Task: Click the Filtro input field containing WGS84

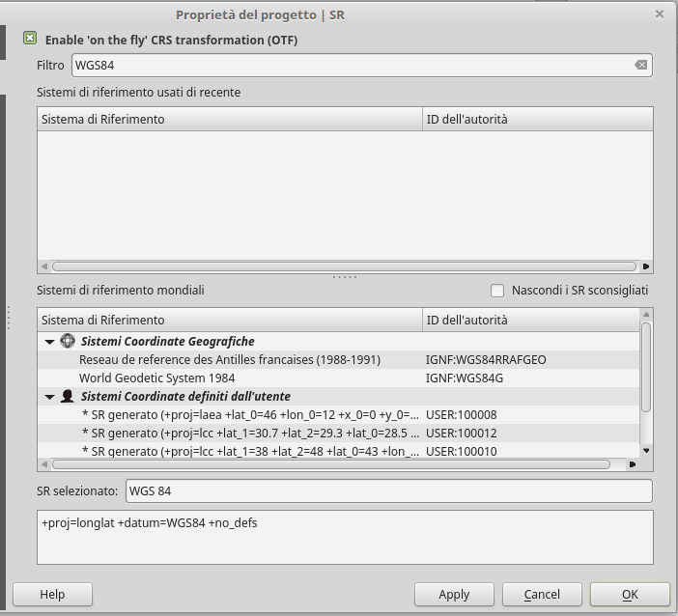Action: tap(362, 66)
